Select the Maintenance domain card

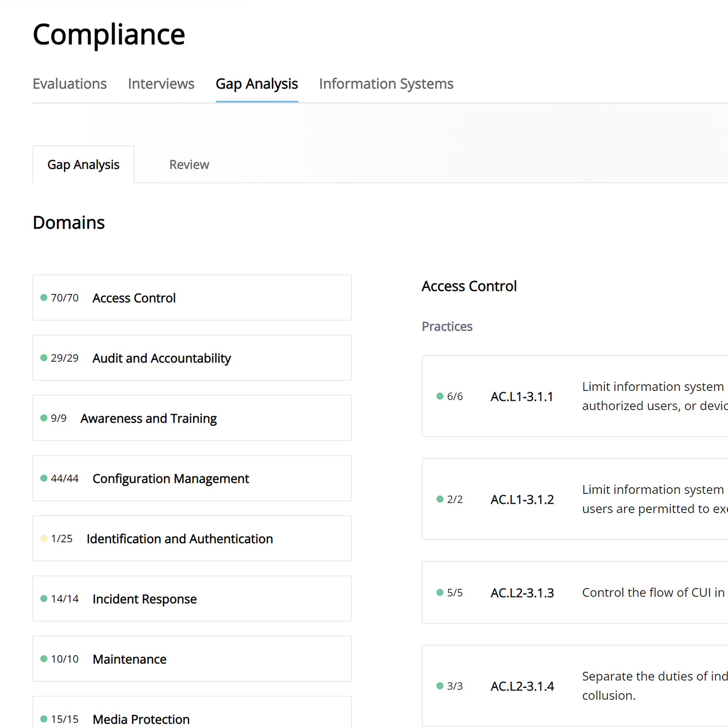[192, 659]
